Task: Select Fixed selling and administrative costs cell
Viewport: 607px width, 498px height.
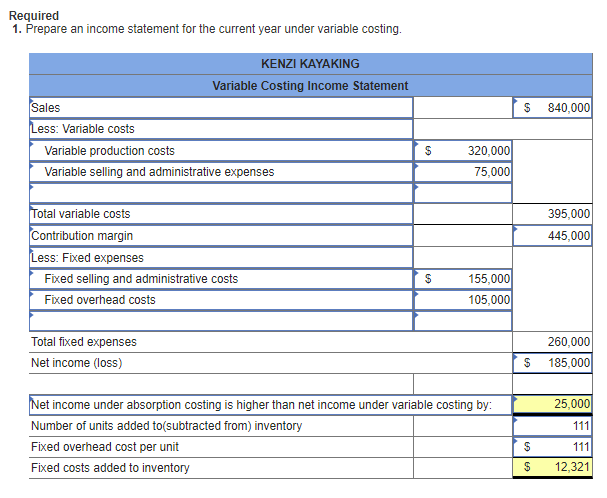Action: (x=221, y=279)
